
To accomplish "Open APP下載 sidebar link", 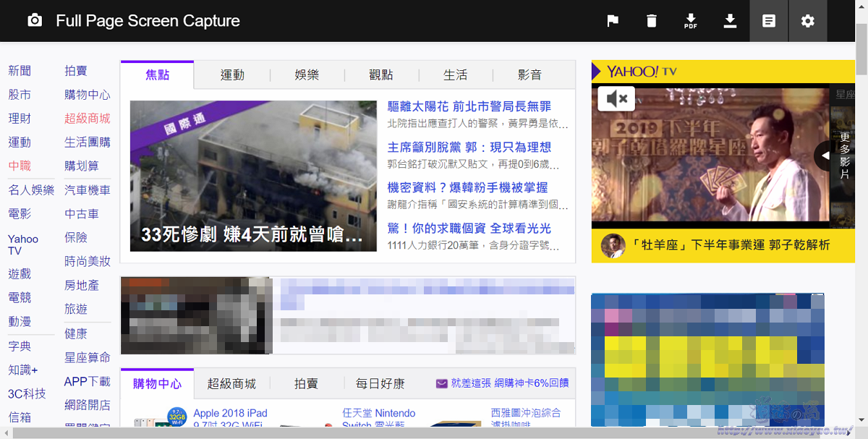I will click(x=88, y=382).
